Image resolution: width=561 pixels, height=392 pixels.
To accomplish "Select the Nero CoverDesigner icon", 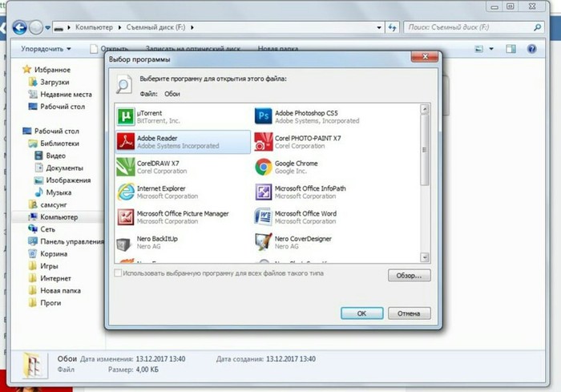I will click(264, 242).
